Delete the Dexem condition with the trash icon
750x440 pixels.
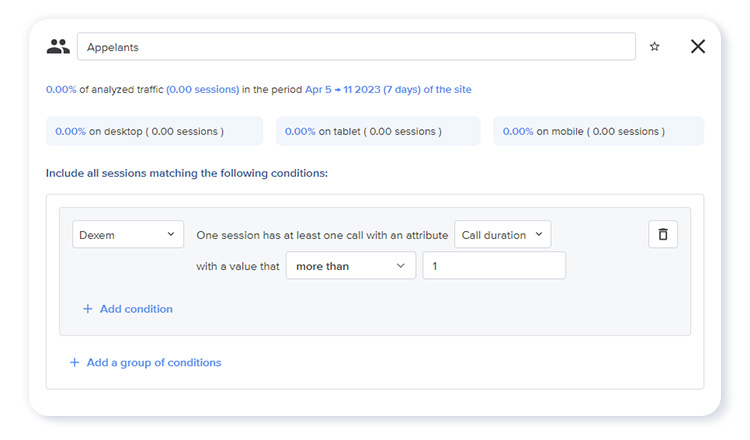(663, 234)
